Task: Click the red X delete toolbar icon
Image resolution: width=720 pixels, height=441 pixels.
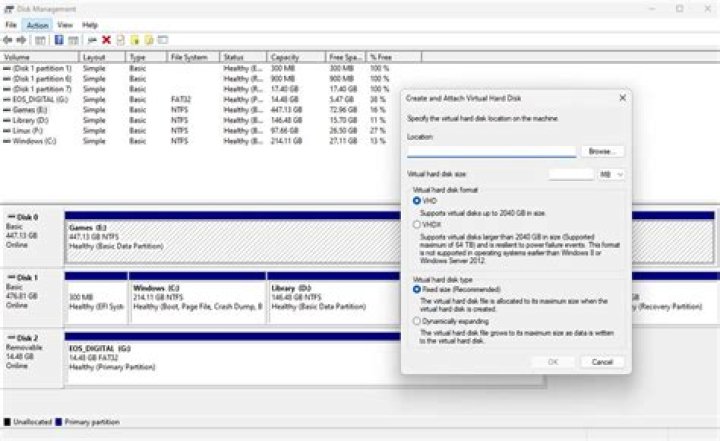Action: coord(106,40)
